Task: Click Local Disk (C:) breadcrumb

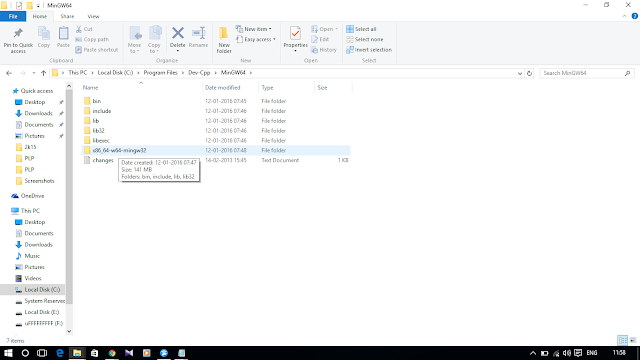Action: 115,73
